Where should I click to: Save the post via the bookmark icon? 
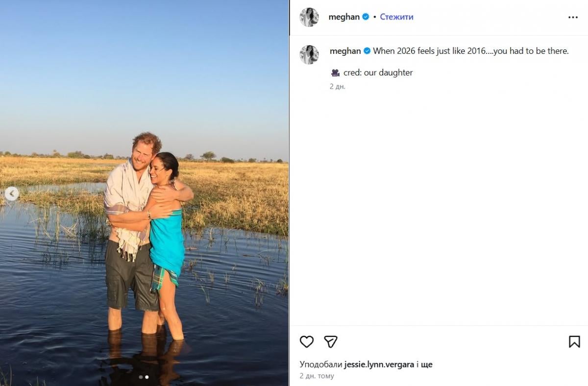coord(574,341)
